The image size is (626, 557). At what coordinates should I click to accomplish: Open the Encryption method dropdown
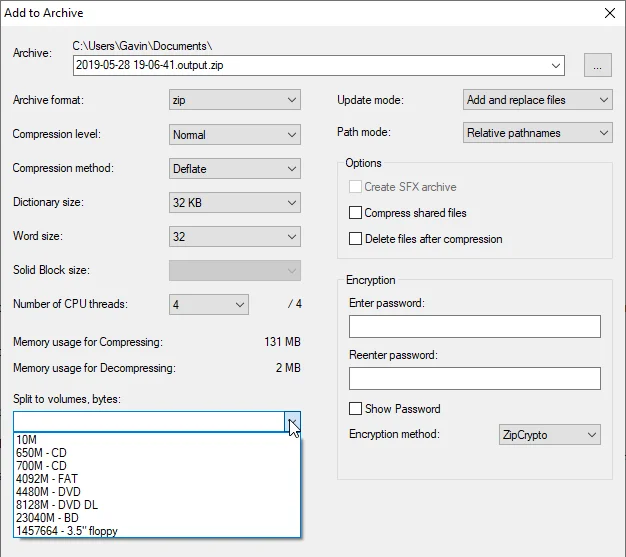(550, 435)
